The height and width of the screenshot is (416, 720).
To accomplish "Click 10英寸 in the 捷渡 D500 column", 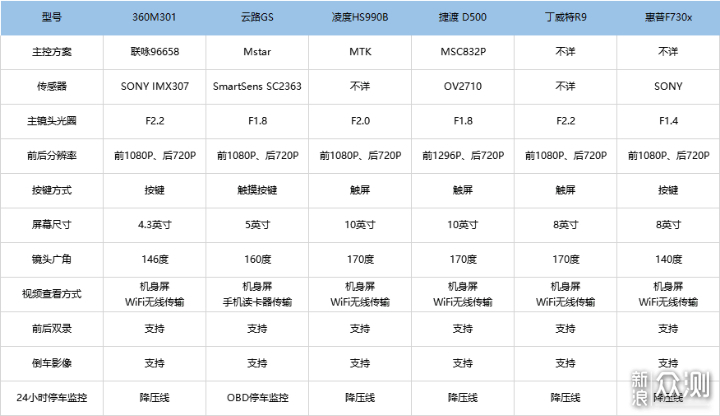I will pyautogui.click(x=463, y=225).
